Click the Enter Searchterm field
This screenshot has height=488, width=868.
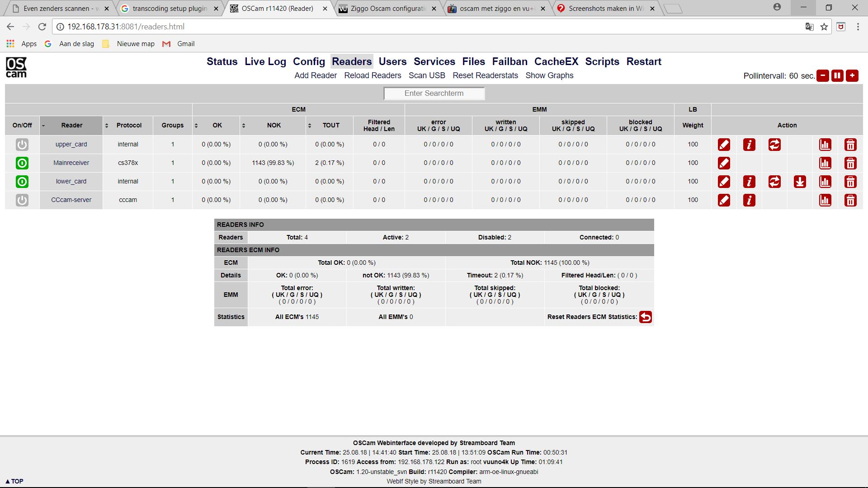point(434,94)
